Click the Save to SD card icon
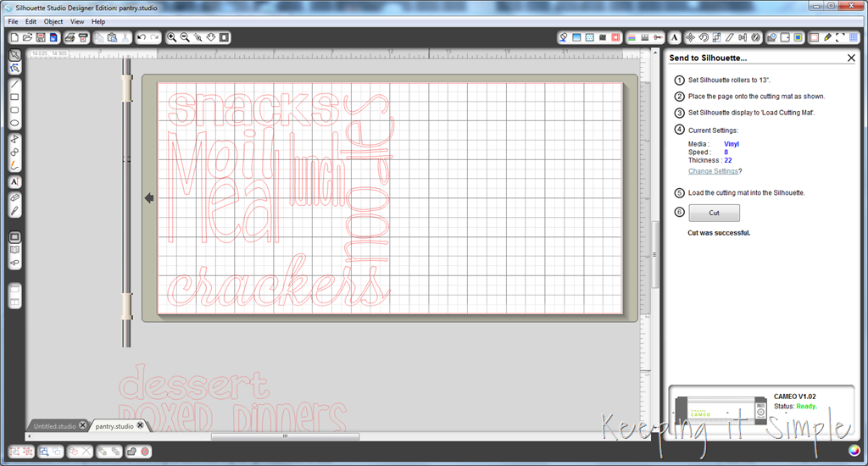Image resolution: width=868 pixels, height=466 pixels. (x=53, y=37)
